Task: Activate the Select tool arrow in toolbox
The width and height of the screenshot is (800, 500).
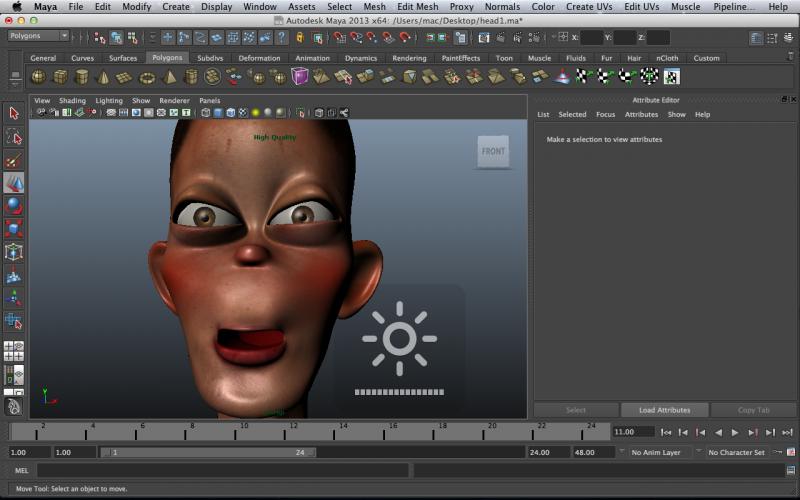Action: pos(14,113)
